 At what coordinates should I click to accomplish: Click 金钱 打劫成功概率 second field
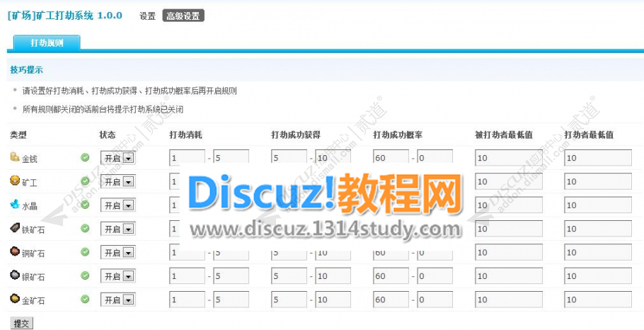[435, 158]
